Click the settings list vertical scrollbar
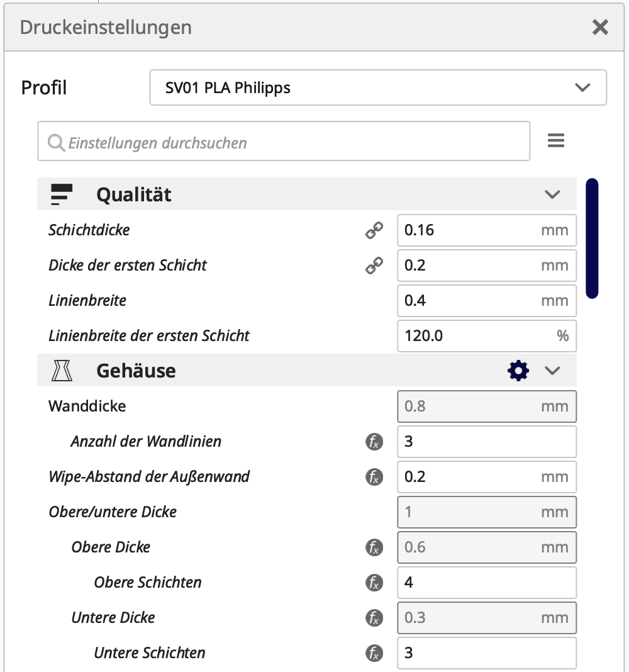 click(x=592, y=238)
